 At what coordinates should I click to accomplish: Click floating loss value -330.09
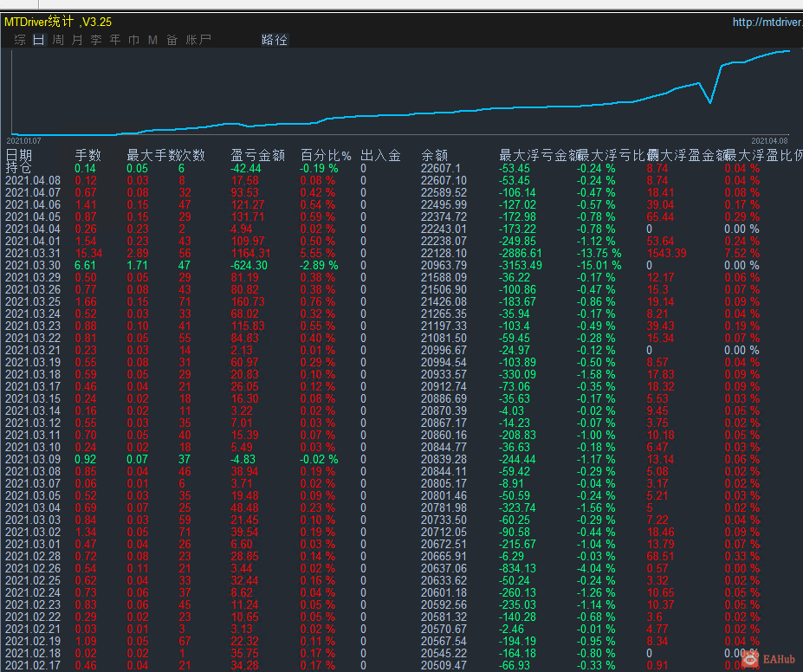(518, 375)
